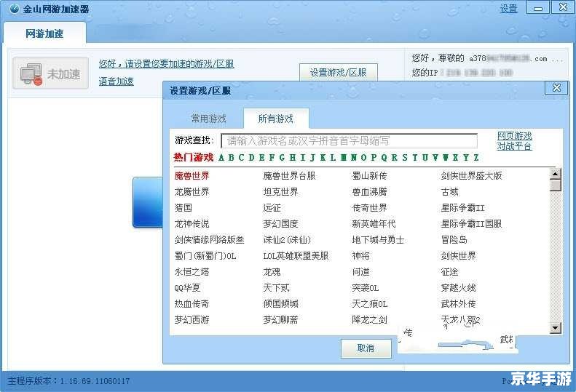Select 天下贰 game
Image resolution: width=576 pixels, height=392 pixels.
pos(276,288)
